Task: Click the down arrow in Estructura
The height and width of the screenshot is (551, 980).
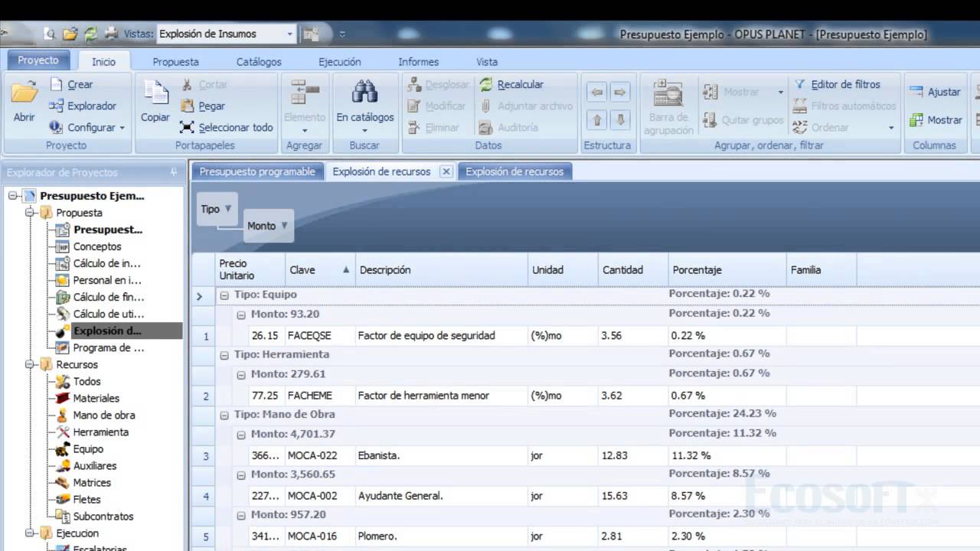Action: (x=620, y=119)
